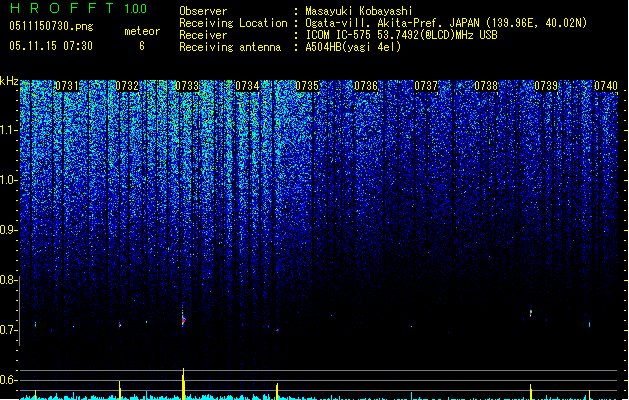Click the tallest yellow power spike

point(183,382)
